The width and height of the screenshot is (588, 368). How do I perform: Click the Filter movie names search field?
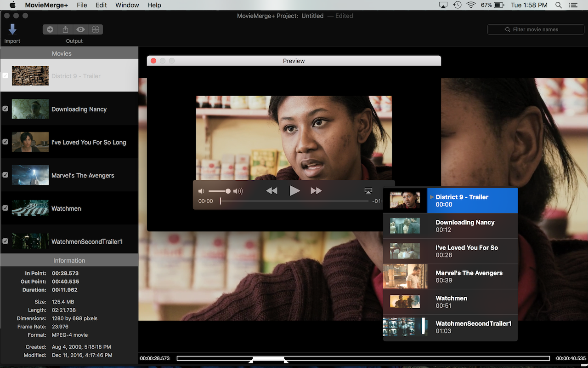(x=536, y=29)
